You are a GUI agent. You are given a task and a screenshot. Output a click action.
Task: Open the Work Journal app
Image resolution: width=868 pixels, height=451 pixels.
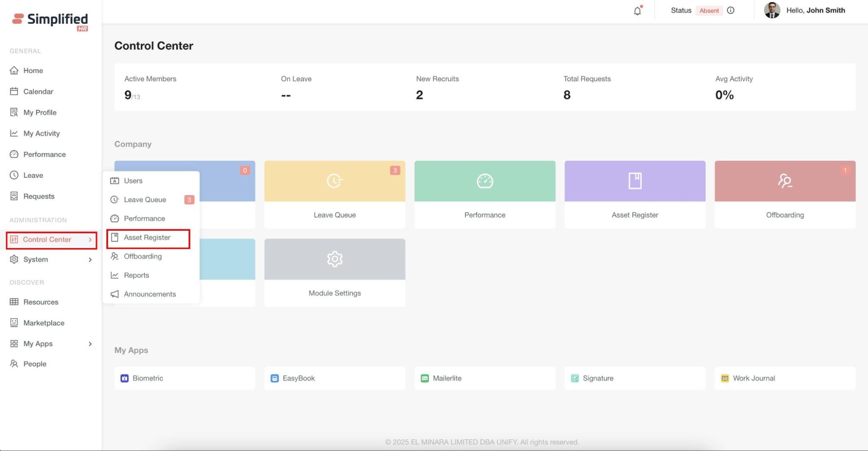coord(753,378)
